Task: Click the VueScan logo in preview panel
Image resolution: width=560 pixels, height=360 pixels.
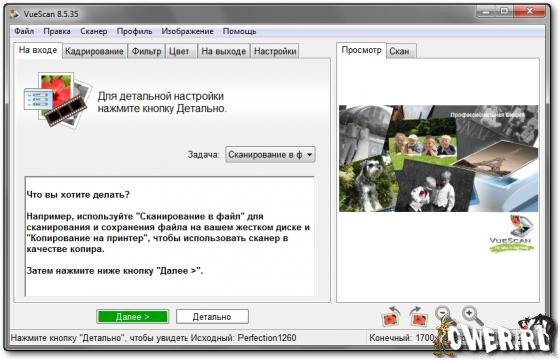Action: click(x=511, y=234)
